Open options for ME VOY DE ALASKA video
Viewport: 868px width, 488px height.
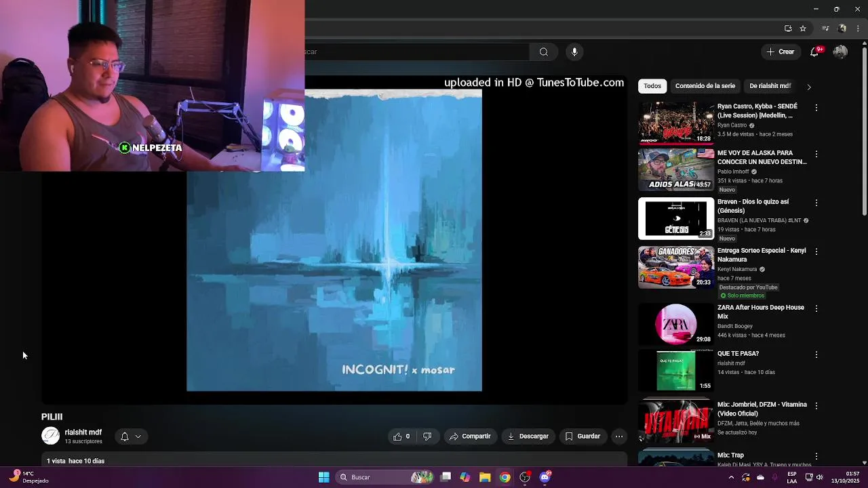coord(816,154)
